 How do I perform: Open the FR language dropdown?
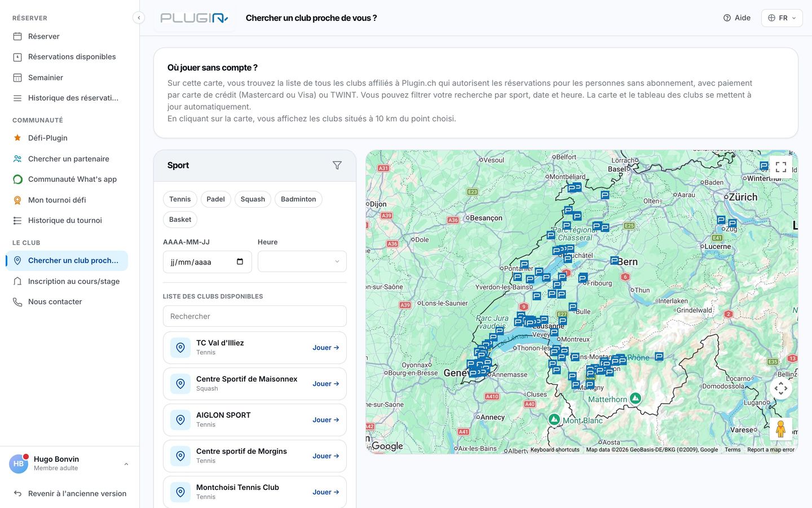coord(782,18)
